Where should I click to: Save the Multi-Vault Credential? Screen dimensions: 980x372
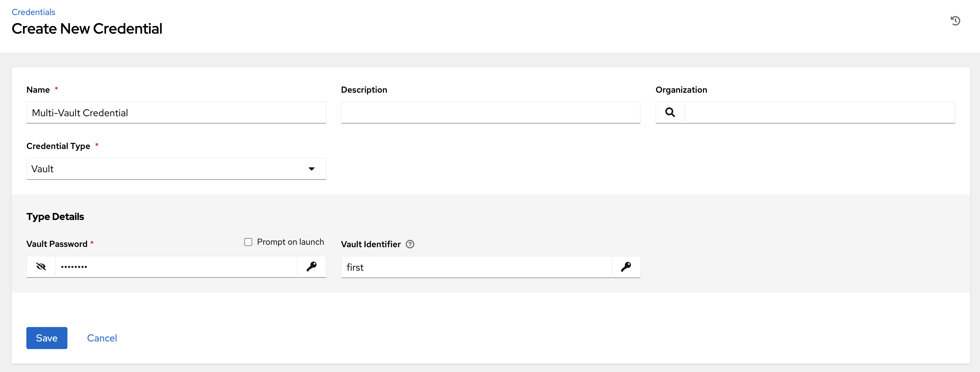click(x=46, y=338)
